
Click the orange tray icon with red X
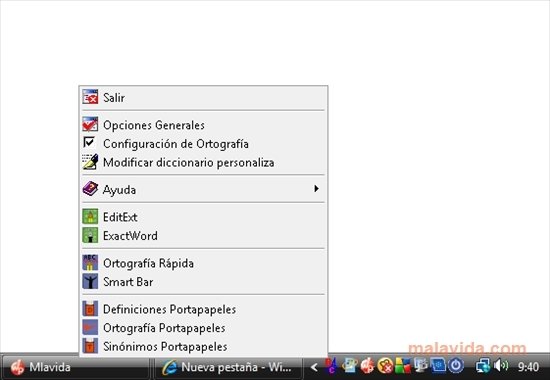point(385,366)
